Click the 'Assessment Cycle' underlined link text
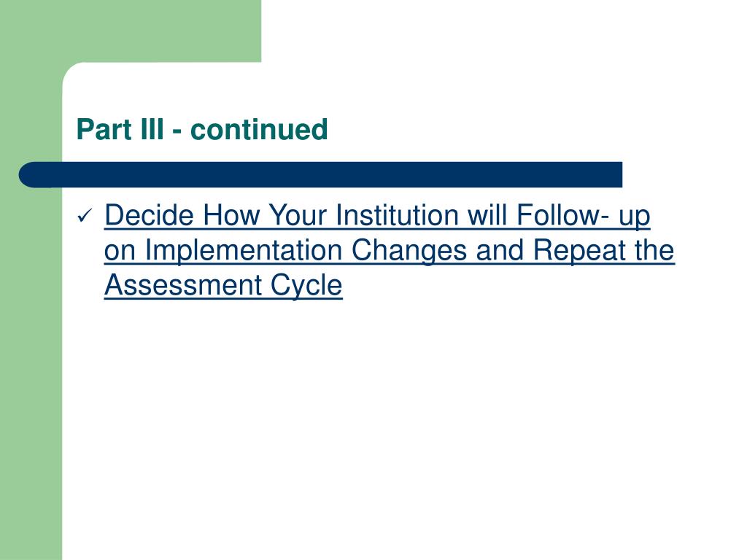 click(223, 285)
